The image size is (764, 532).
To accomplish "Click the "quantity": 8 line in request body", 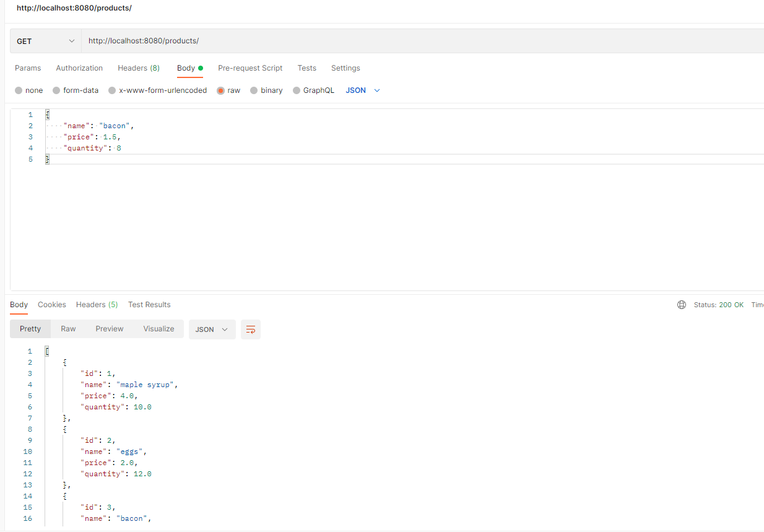I will 92,148.
